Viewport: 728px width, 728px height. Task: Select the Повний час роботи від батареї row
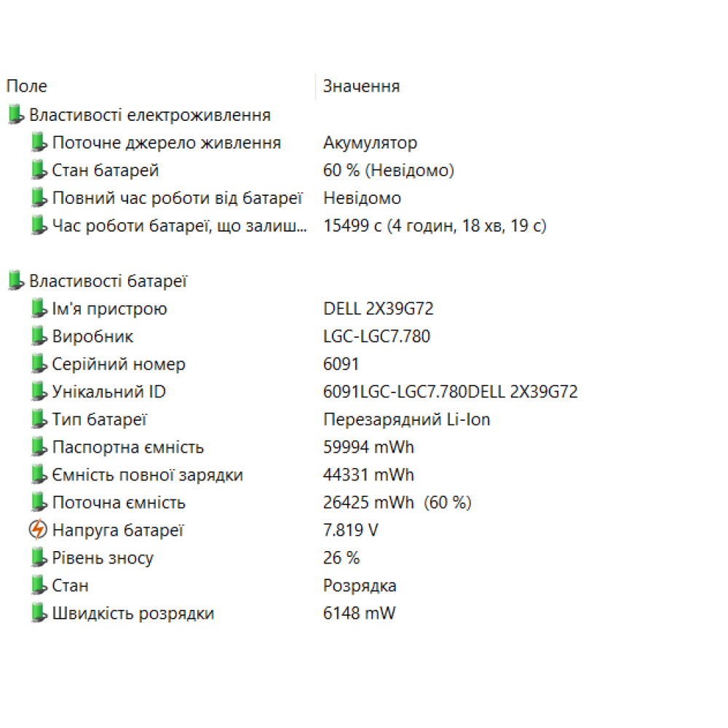tap(177, 198)
